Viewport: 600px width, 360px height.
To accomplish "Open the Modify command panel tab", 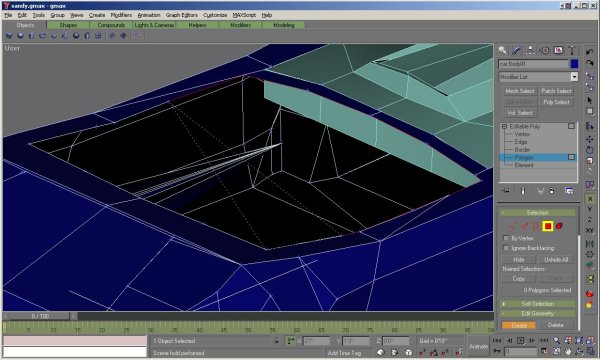I will (x=516, y=50).
